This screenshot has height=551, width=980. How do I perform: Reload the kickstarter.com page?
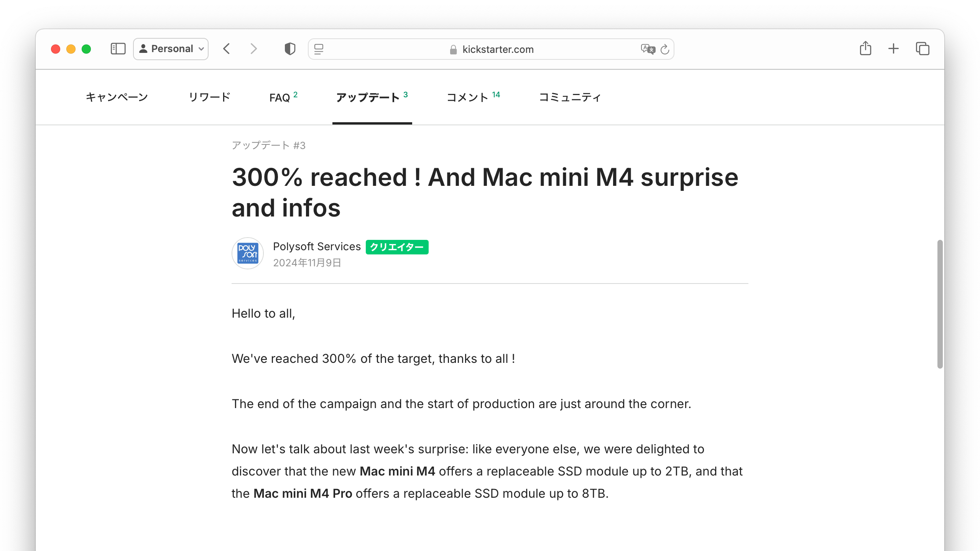pyautogui.click(x=665, y=49)
